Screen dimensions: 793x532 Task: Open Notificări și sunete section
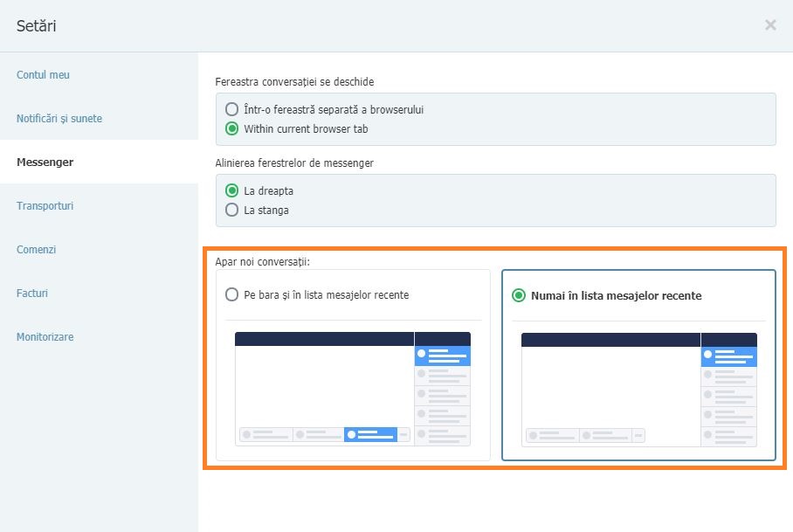(59, 118)
